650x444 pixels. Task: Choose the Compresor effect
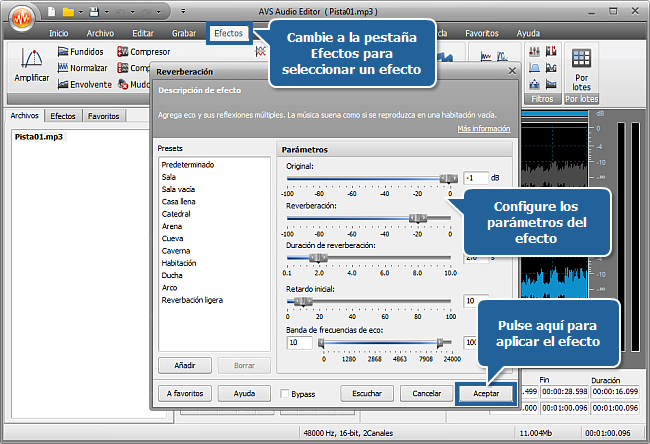(142, 51)
